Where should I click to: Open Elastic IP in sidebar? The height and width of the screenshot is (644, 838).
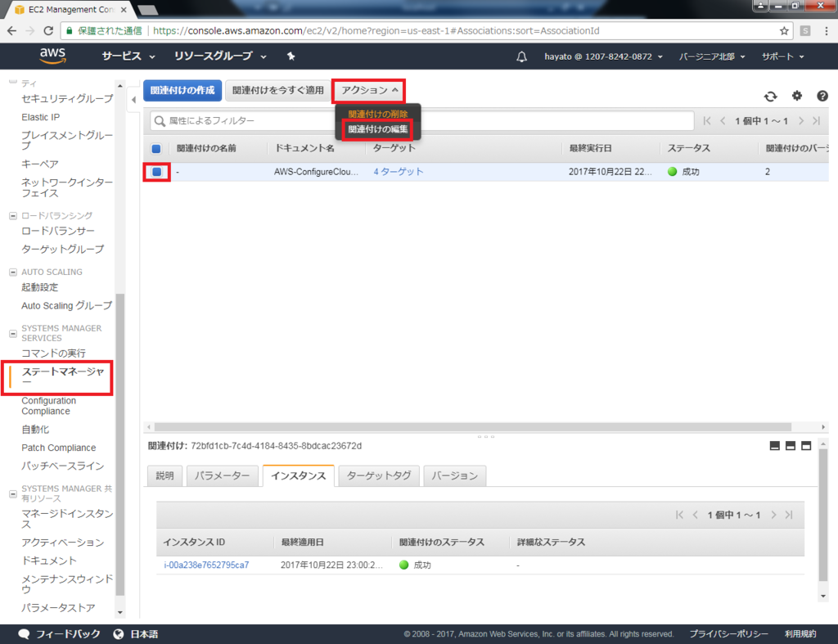[41, 117]
